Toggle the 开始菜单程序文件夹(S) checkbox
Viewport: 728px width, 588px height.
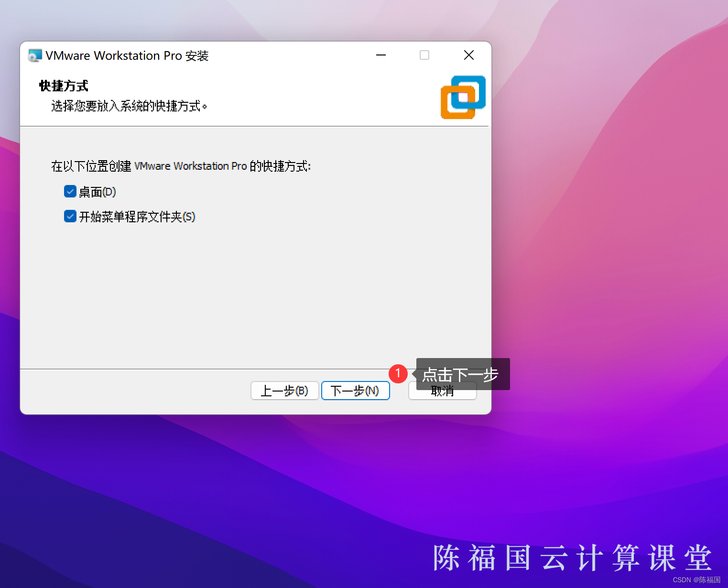click(70, 217)
